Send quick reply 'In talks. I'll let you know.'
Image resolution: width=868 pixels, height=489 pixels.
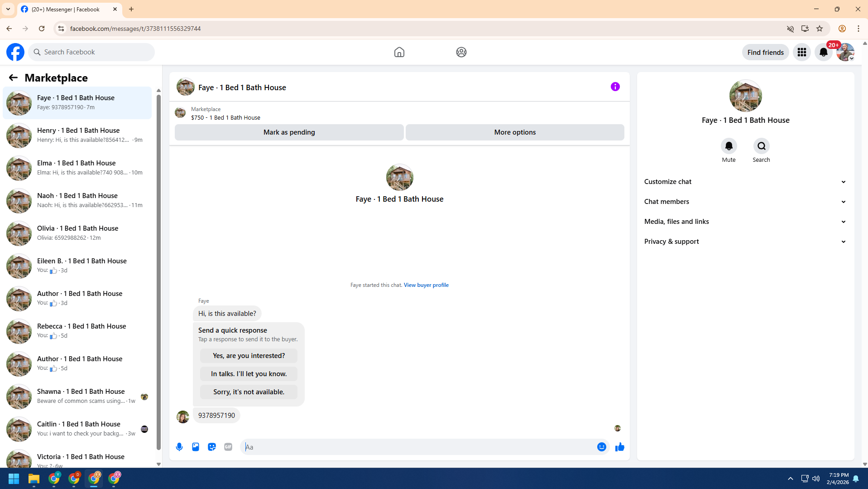point(249,374)
